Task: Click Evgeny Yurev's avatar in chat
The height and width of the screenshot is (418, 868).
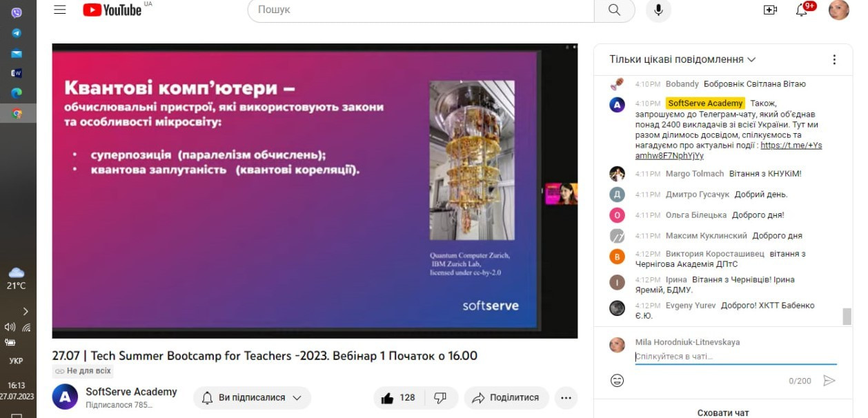Action: click(617, 308)
